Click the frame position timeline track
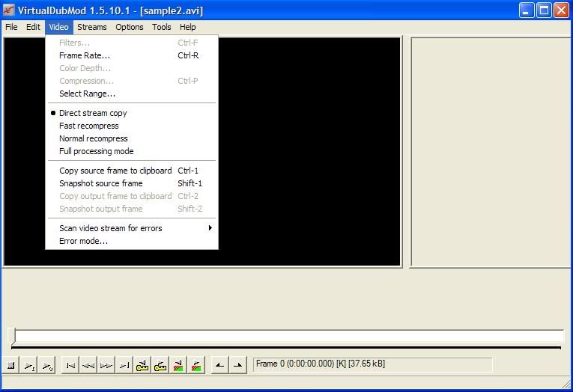Screen dimensions: 573x392 coord(288,336)
